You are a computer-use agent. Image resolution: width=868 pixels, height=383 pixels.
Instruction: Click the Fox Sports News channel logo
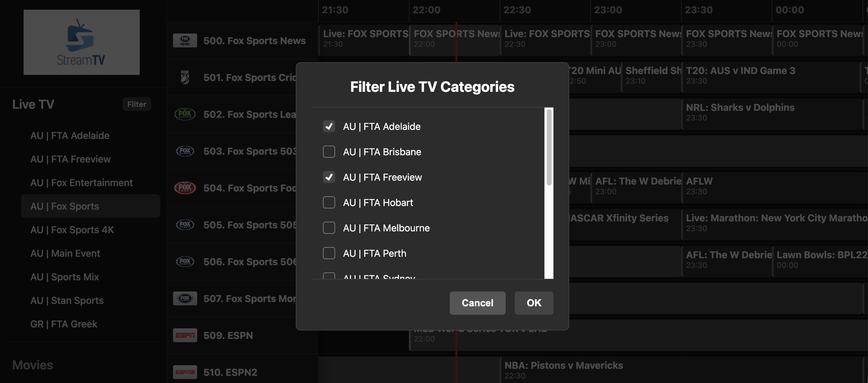pos(185,40)
